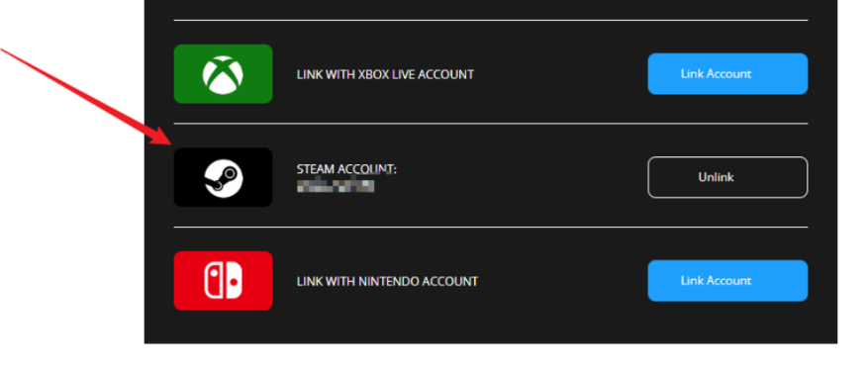Click the divider between Steam and Nintendo rows
Image resolution: width=868 pixels, height=372 pixels.
coord(491,227)
